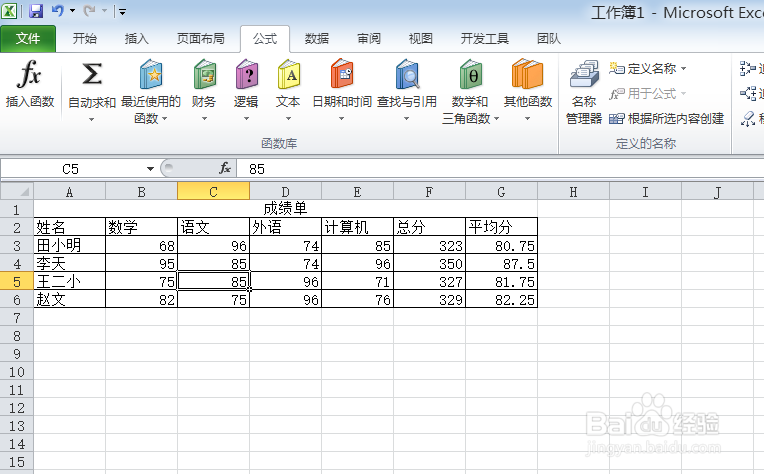Expand the Define Name dropdown arrow
The height and width of the screenshot is (474, 764).
point(684,69)
